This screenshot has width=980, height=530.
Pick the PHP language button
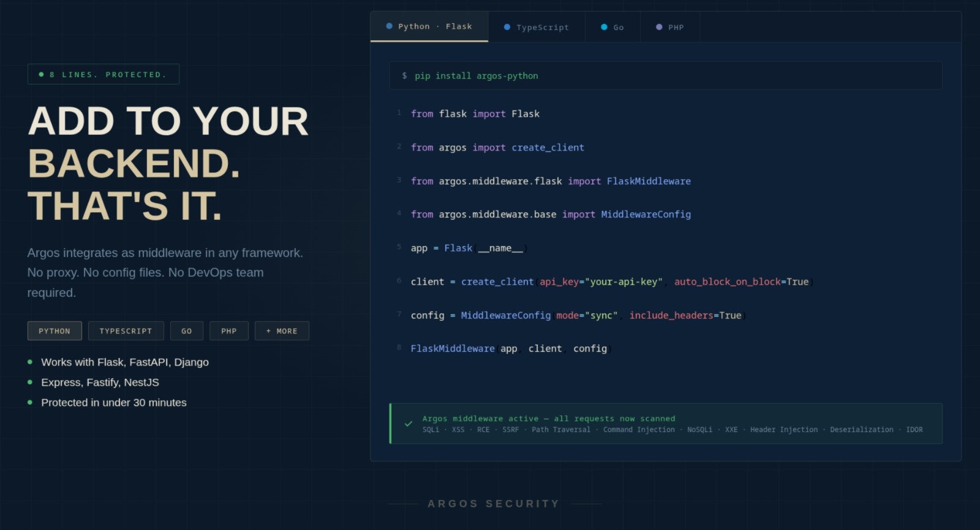[229, 331]
